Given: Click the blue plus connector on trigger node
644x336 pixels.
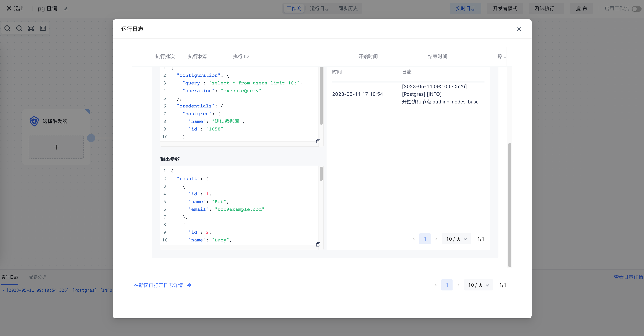Looking at the screenshot, I should click(91, 138).
